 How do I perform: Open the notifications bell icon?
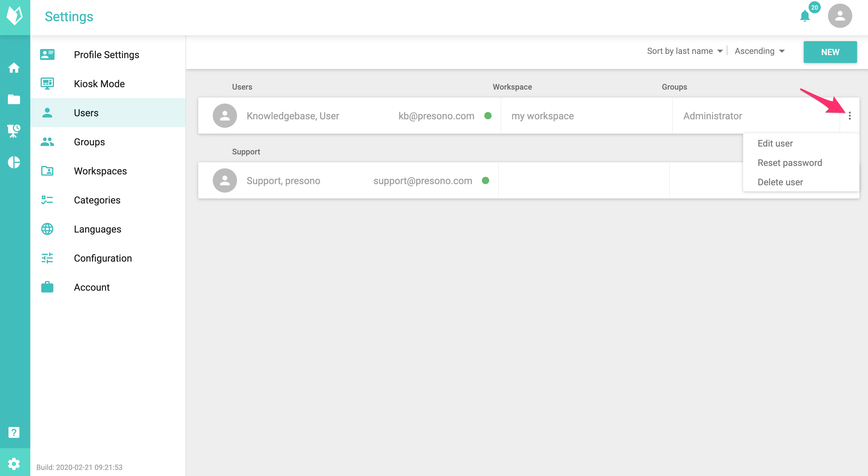coord(805,16)
